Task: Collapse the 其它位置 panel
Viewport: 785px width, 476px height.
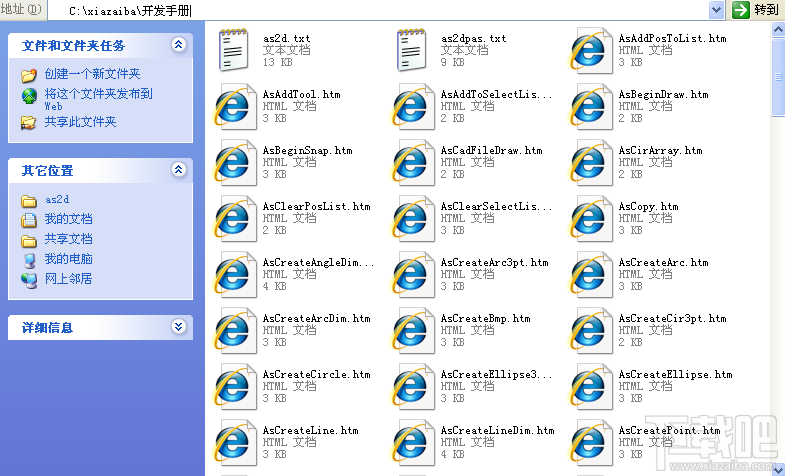Action: (x=179, y=170)
